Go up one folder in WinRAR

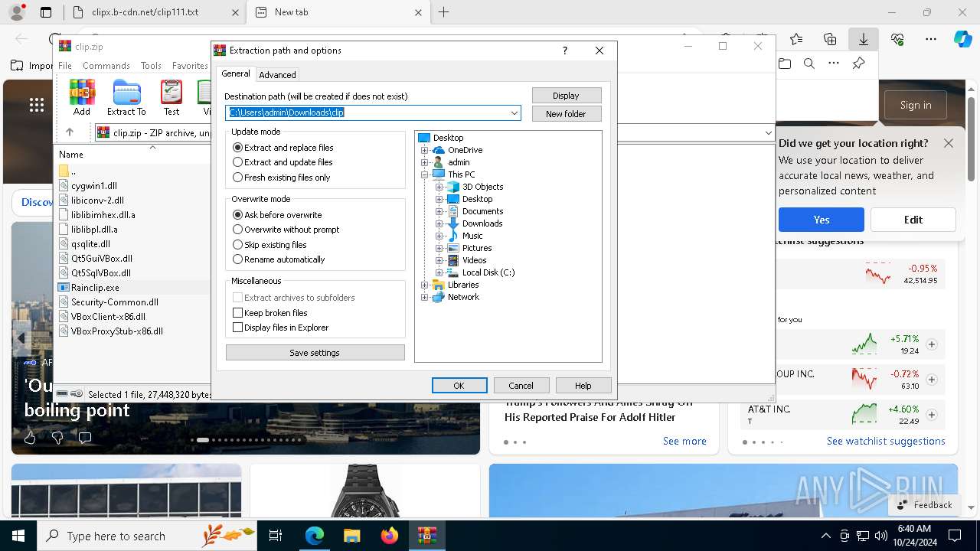coord(70,132)
